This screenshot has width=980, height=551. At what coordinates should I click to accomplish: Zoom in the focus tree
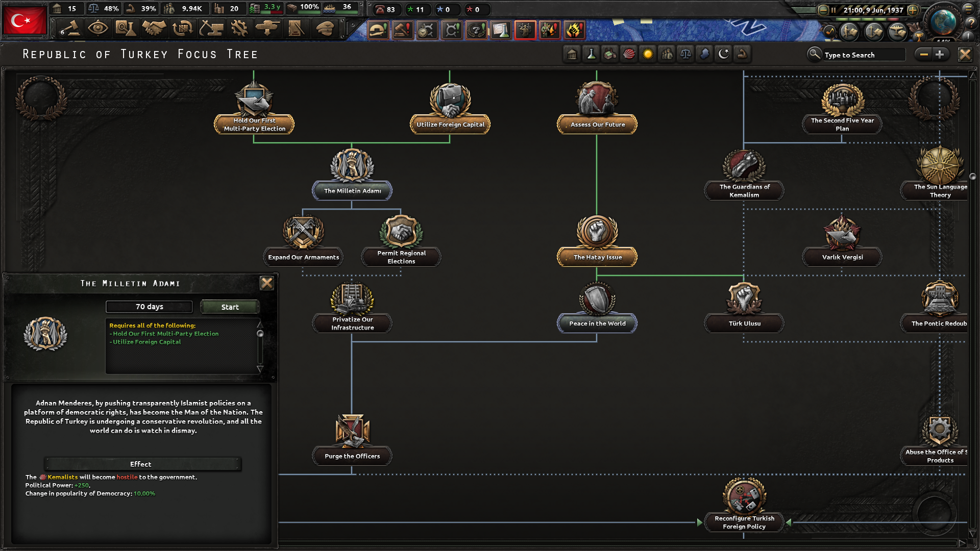[x=940, y=54]
